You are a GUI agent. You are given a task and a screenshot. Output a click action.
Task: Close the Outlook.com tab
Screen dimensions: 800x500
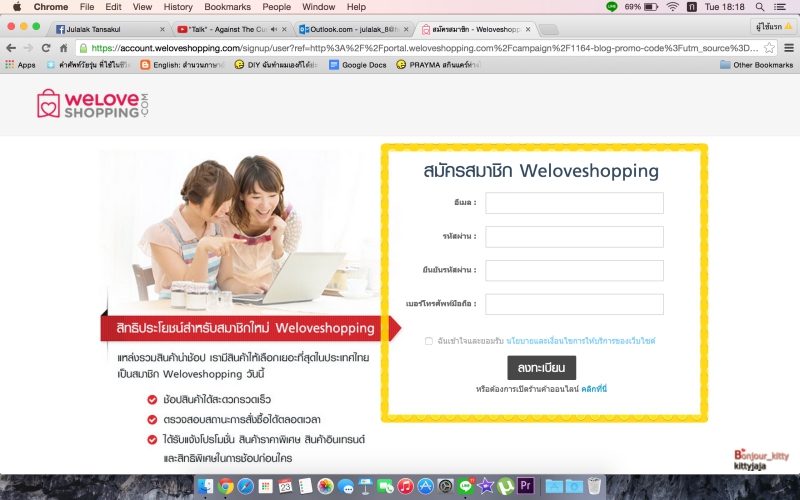click(x=406, y=30)
